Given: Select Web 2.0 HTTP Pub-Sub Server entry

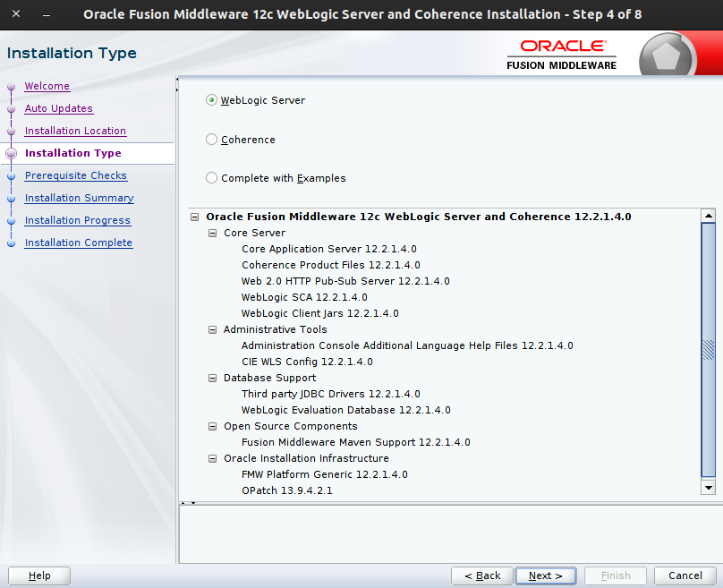Looking at the screenshot, I should tap(345, 281).
